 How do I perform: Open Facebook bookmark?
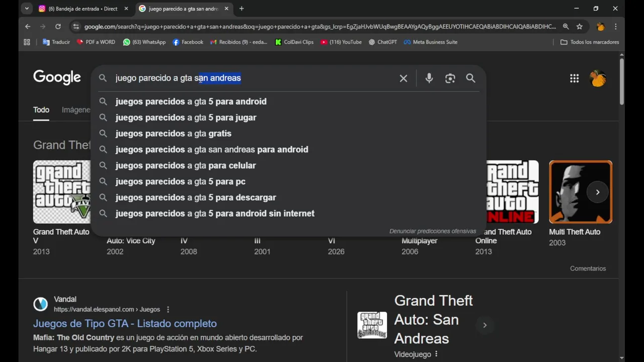coord(188,42)
